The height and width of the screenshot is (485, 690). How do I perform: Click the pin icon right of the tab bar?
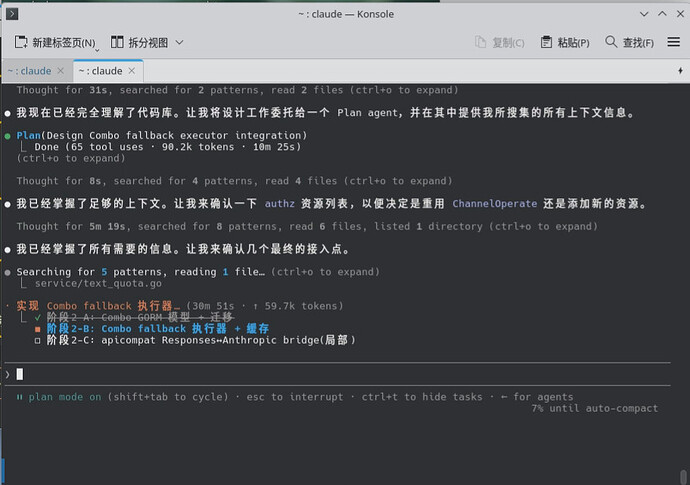pyautogui.click(x=680, y=71)
